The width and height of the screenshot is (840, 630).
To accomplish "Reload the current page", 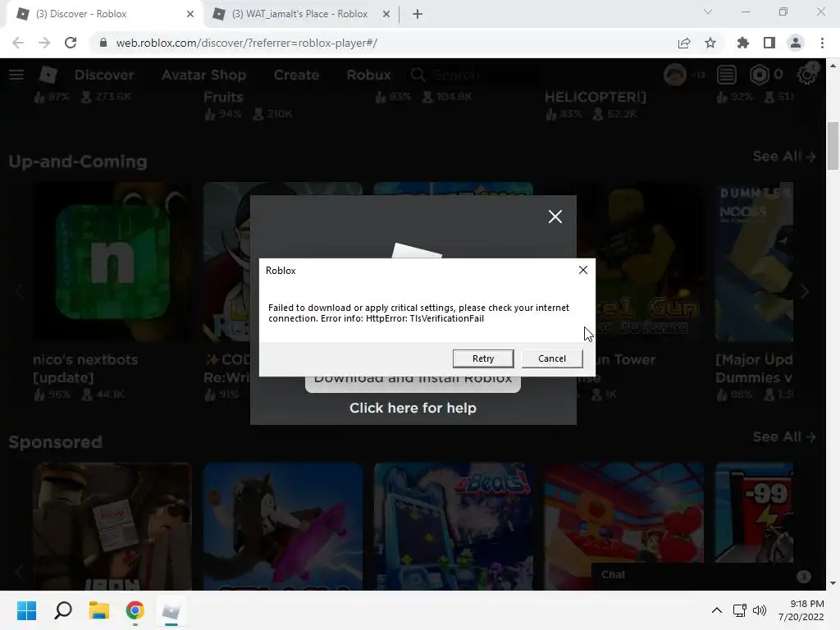I will (71, 43).
